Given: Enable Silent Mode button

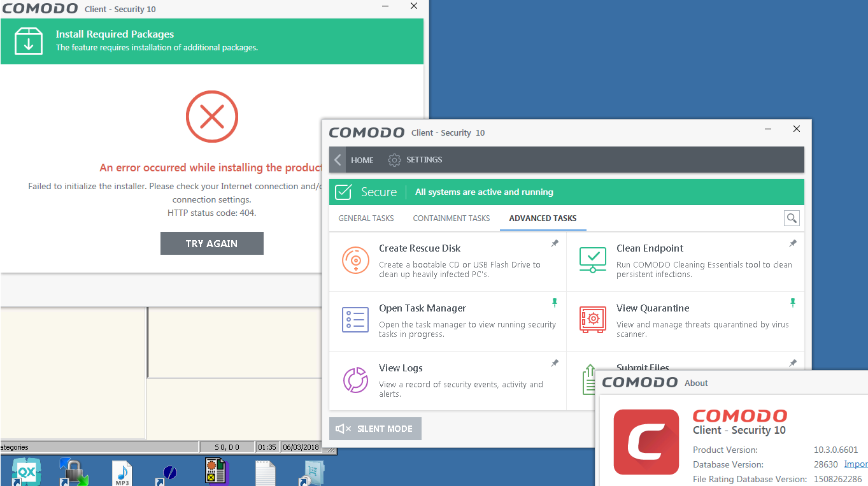Looking at the screenshot, I should pos(375,429).
